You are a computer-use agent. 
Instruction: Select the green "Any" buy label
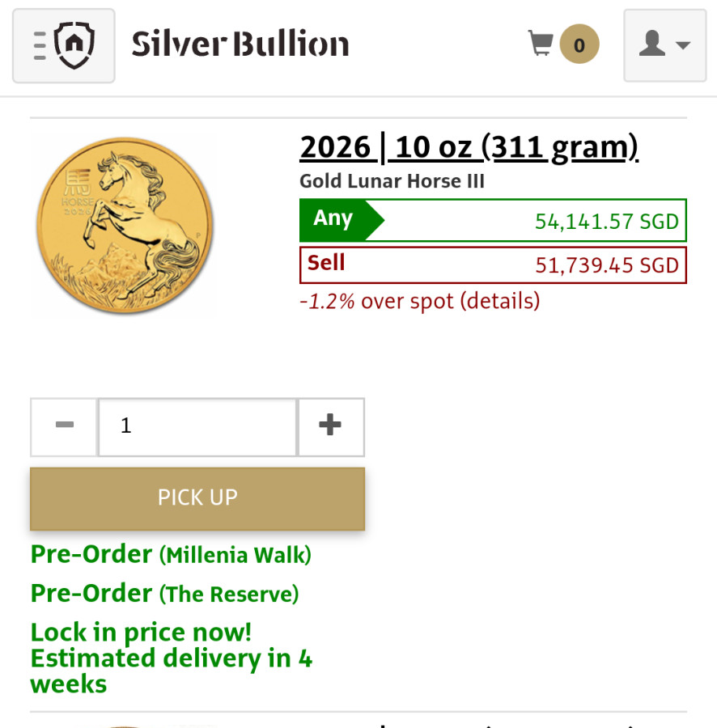pos(333,219)
